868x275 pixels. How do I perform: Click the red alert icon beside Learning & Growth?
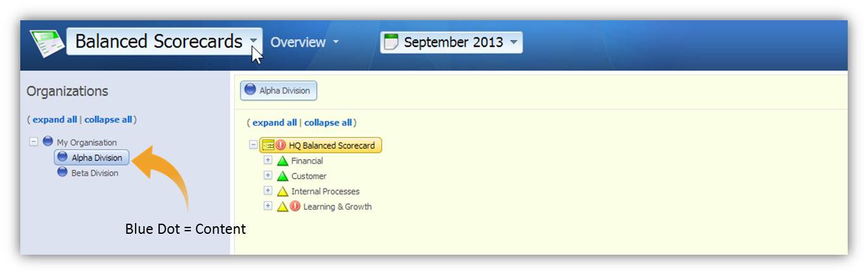click(x=295, y=206)
